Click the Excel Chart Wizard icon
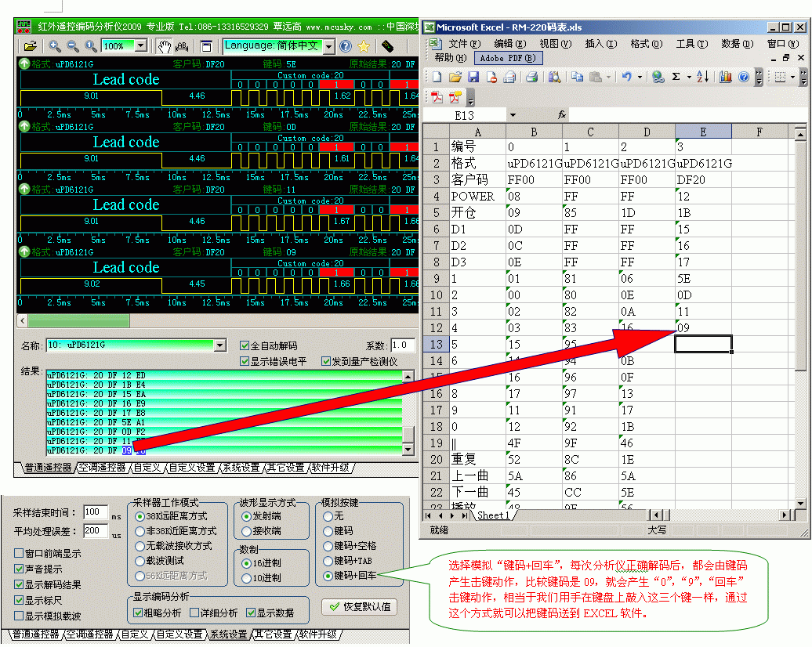This screenshot has width=812, height=647. pyautogui.click(x=725, y=77)
